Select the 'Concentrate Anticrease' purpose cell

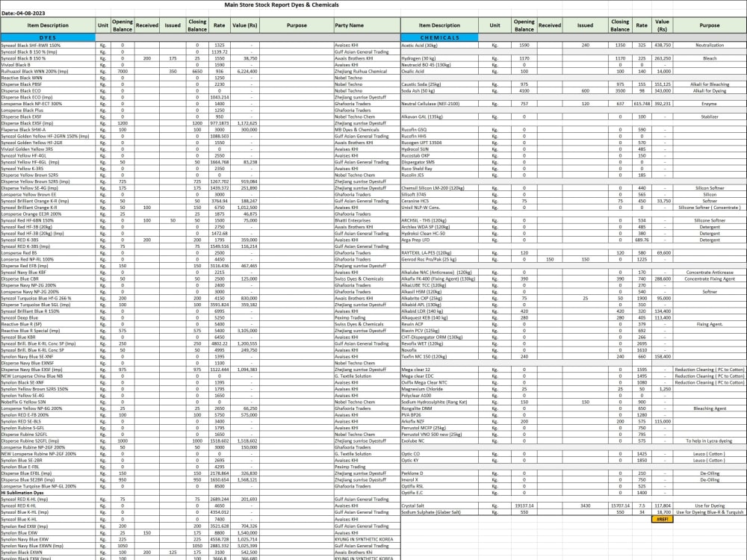coord(710,273)
